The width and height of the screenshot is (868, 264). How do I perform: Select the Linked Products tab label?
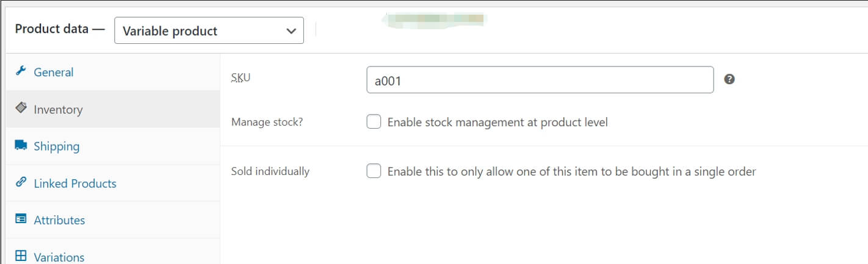[x=74, y=184]
